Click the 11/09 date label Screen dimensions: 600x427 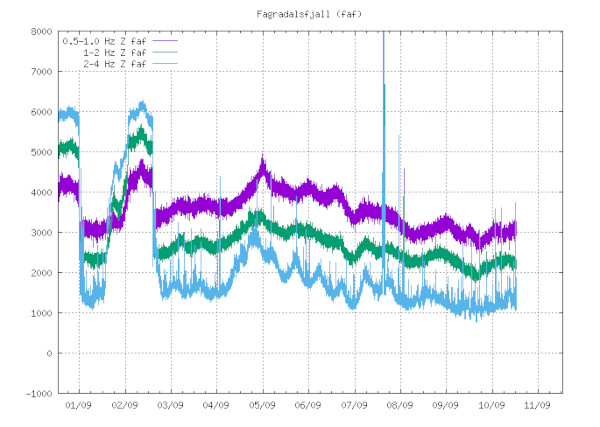click(x=538, y=406)
